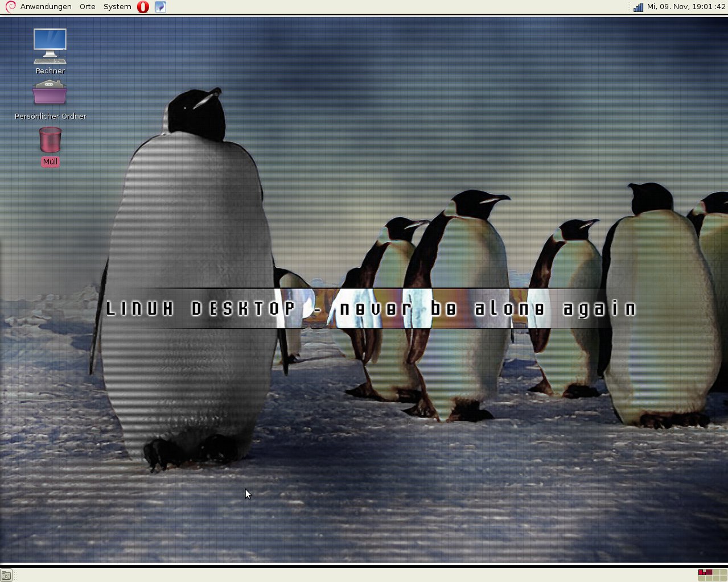Click the date and time clock

pos(686,7)
